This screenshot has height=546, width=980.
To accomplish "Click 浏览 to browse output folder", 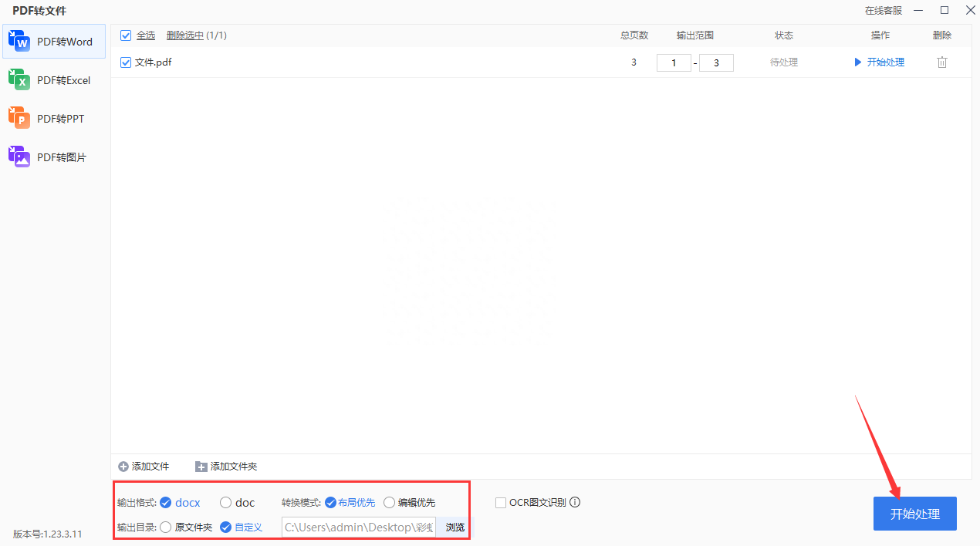I will point(455,527).
